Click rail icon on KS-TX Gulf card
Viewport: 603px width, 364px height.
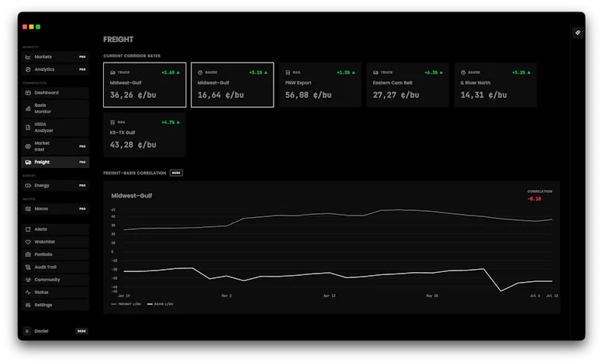click(x=112, y=123)
